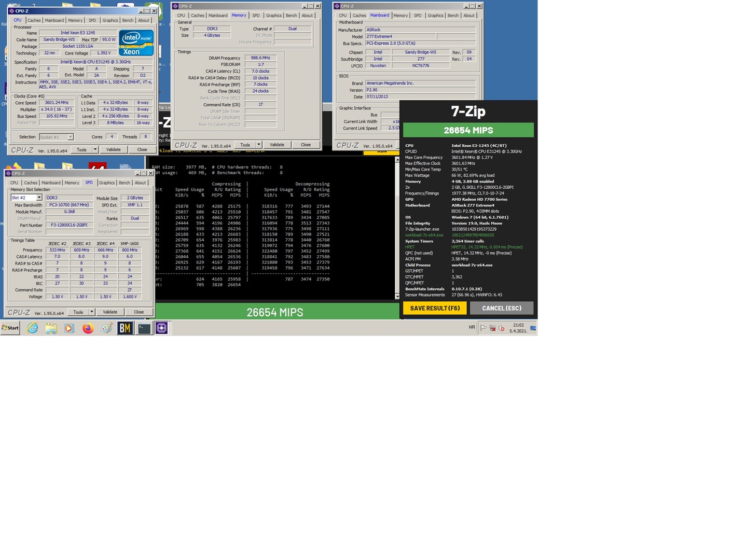Expand Tools arrow in CPU-Z CPU window
Viewport: 747px width, 560px height.
[x=95, y=149]
